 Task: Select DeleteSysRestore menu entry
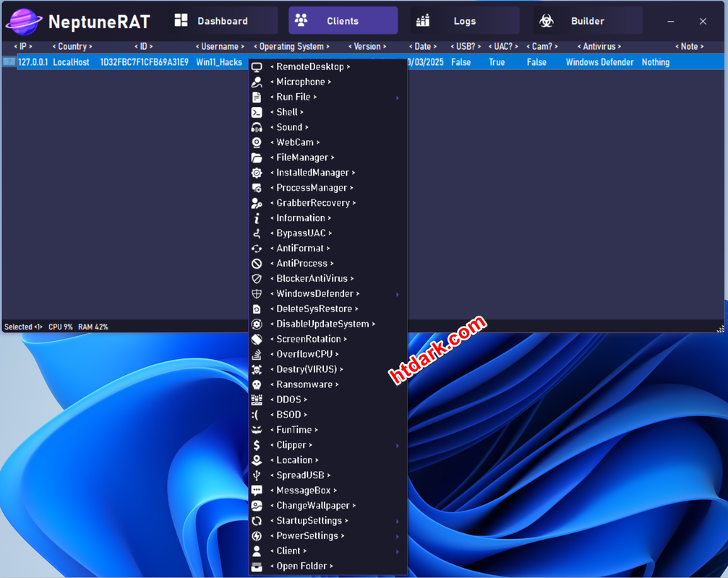(x=327, y=309)
